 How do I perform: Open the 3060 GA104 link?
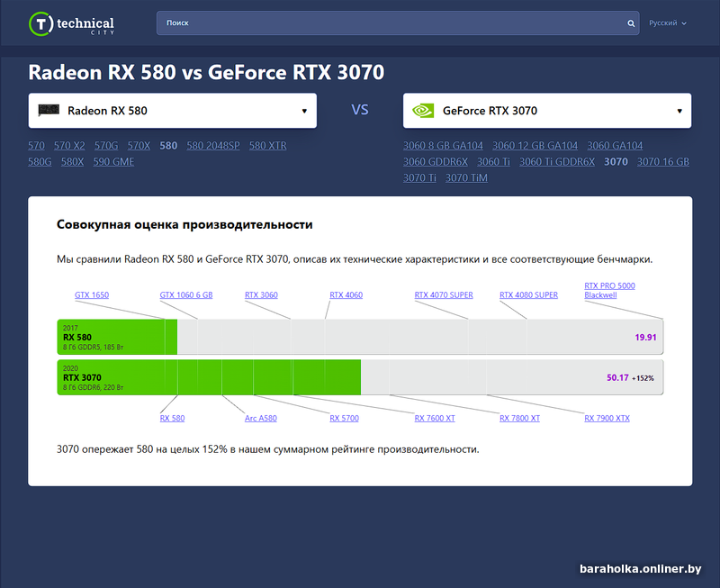615,146
